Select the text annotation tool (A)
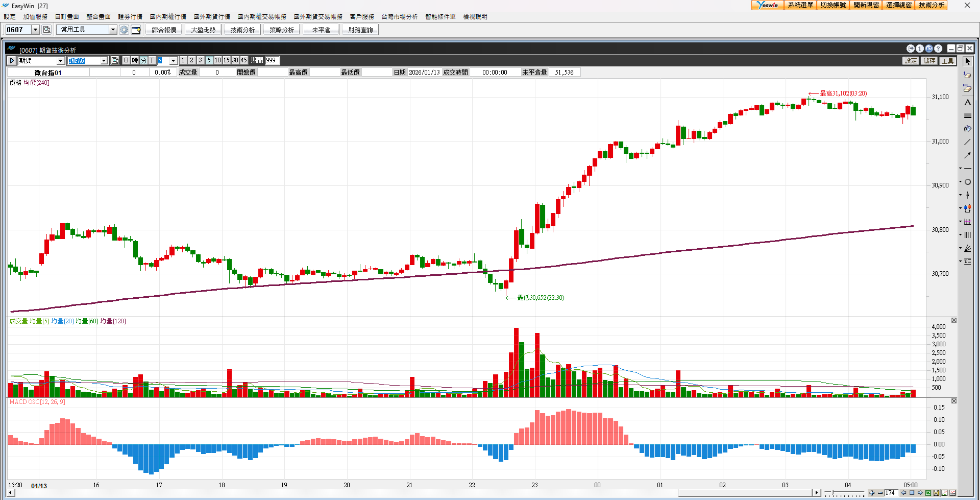Image resolution: width=980 pixels, height=500 pixels. (x=967, y=102)
